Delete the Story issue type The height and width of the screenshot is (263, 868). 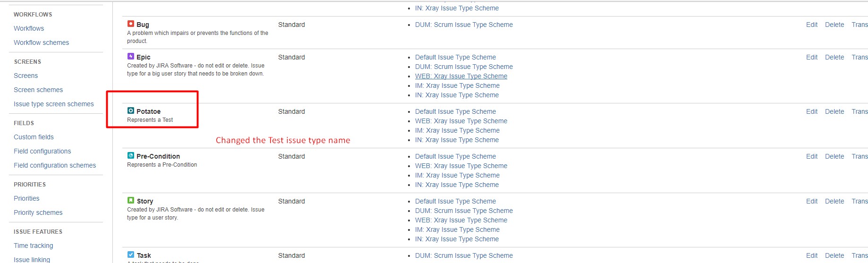(834, 201)
